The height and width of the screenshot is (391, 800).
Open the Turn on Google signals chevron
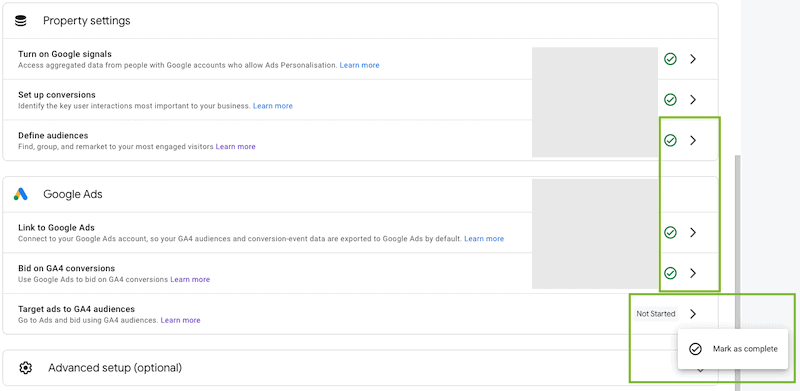pos(693,59)
